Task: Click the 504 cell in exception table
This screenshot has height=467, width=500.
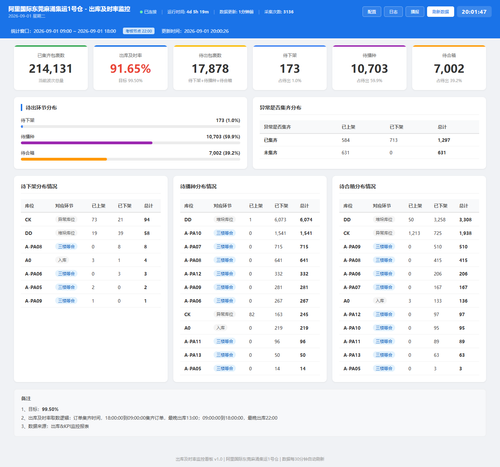Action: pos(346,140)
